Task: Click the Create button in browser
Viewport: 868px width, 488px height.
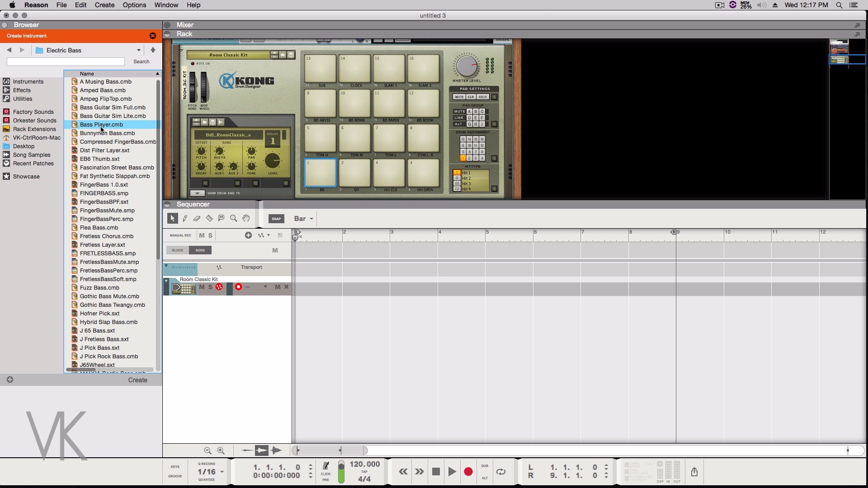Action: [137, 380]
